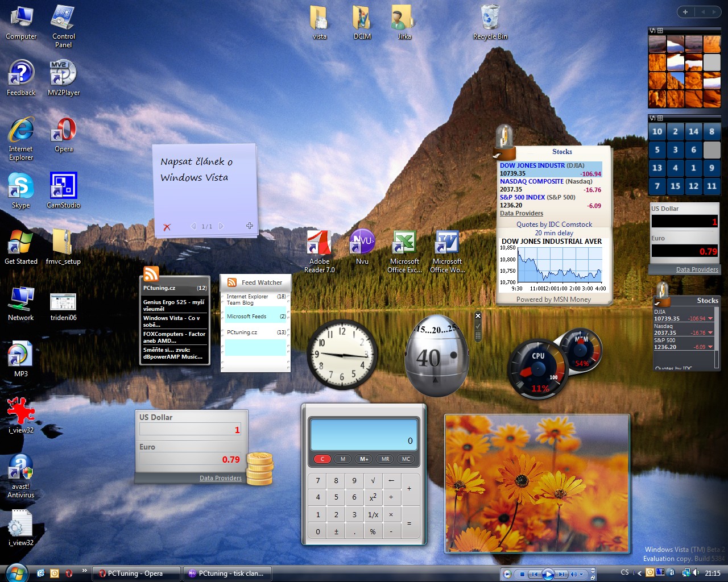Viewport: 728px width, 582px height.
Task: Expand S&P 500 dropdown arrow in sidebar Stocks
Action: (710, 347)
